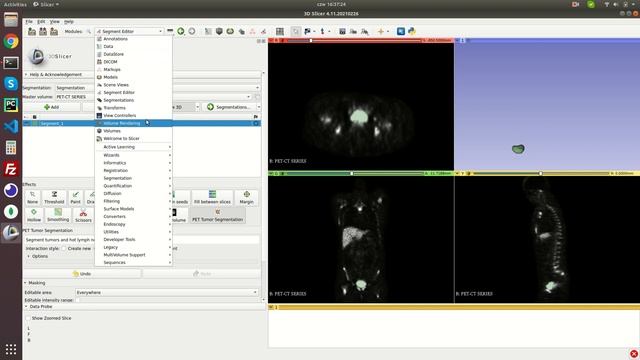Open the Python interactor icon
640x360 pixels.
tap(412, 31)
